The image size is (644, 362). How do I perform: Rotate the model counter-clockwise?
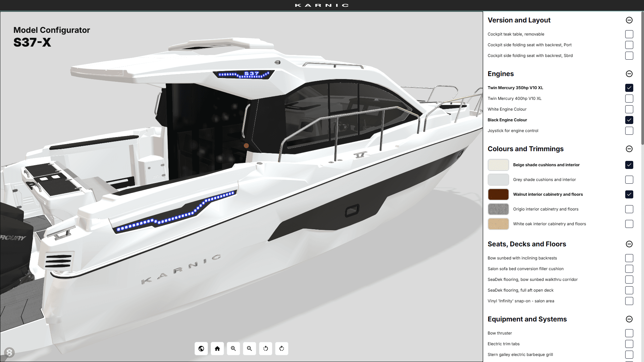click(266, 349)
